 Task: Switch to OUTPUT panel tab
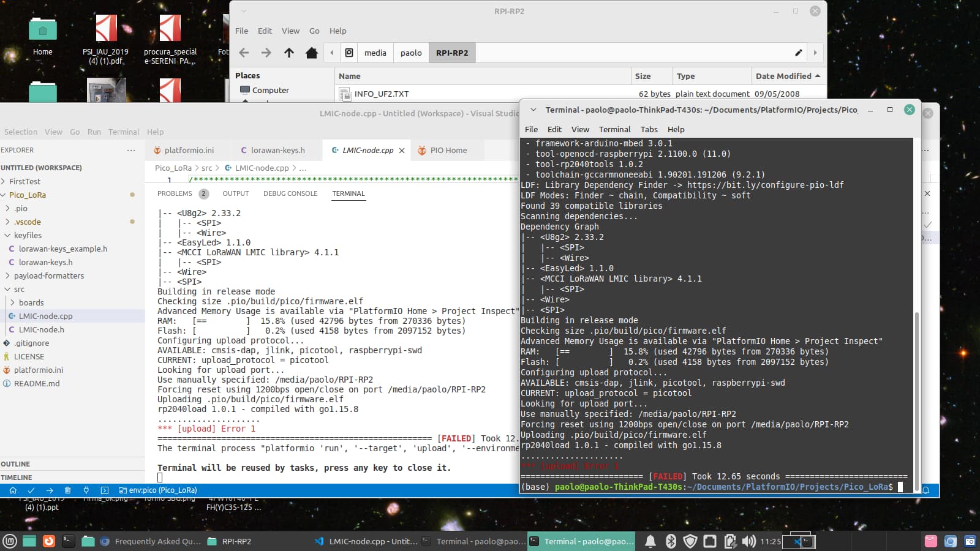click(236, 193)
